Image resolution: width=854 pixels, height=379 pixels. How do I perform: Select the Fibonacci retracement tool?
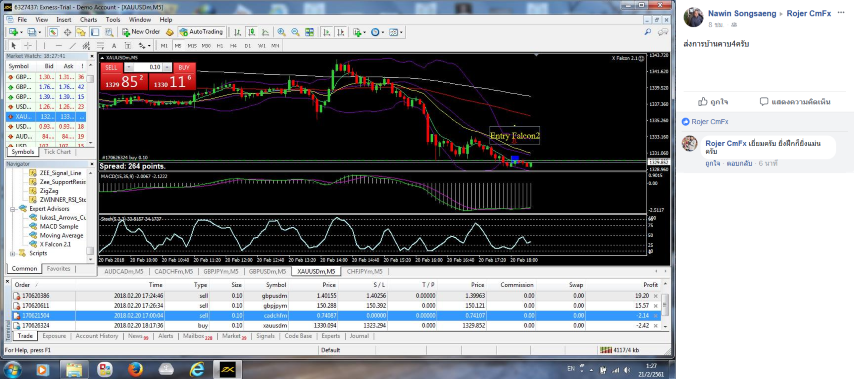(100, 46)
